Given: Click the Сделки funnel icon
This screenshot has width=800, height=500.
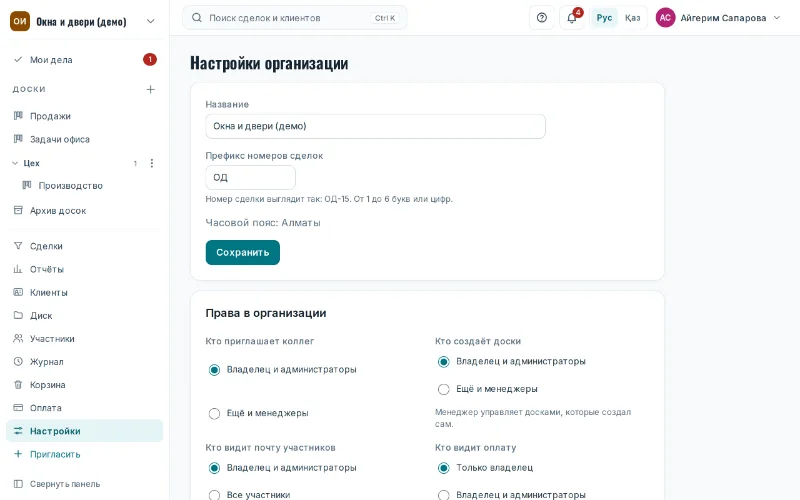Looking at the screenshot, I should (18, 246).
